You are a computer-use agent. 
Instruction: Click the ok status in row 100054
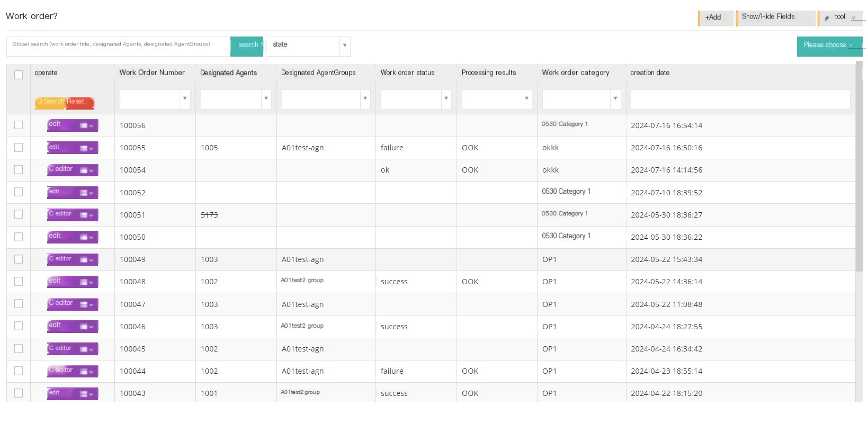point(385,170)
